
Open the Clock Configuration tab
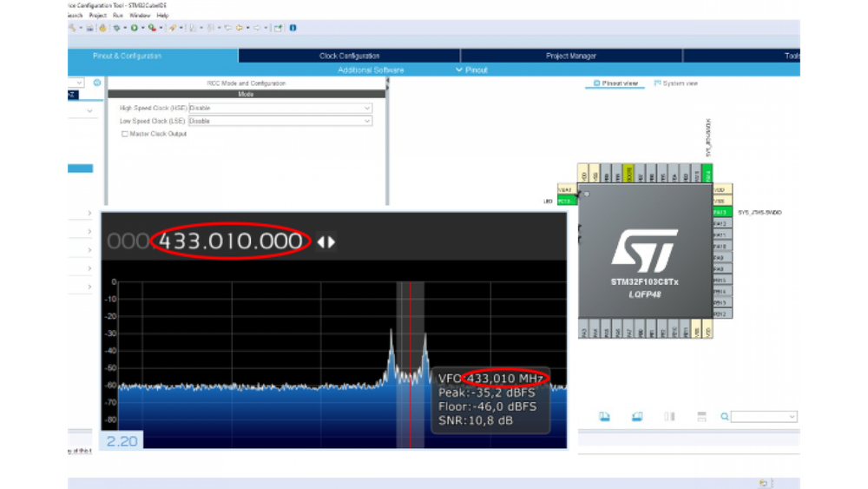click(x=349, y=56)
